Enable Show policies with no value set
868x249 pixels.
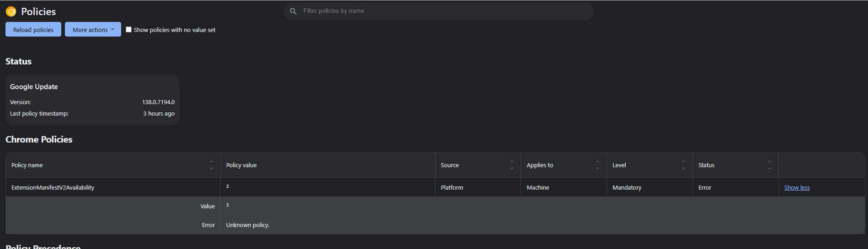pyautogui.click(x=129, y=30)
